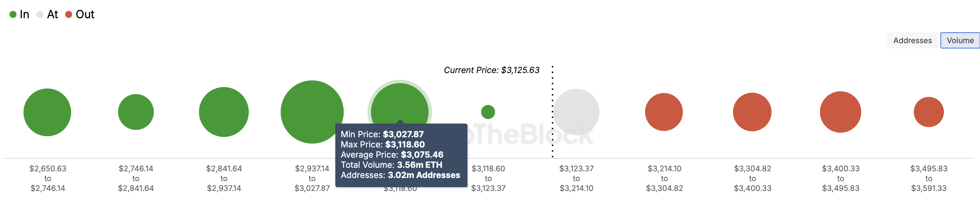Select the leftmost green bubble at $2,650.63
The height and width of the screenshot is (211, 980).
(47, 112)
